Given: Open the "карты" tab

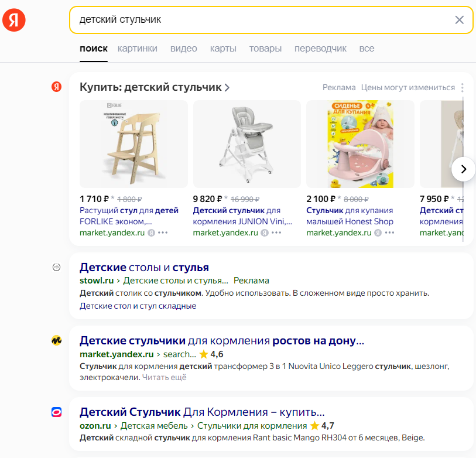Looking at the screenshot, I should [223, 49].
